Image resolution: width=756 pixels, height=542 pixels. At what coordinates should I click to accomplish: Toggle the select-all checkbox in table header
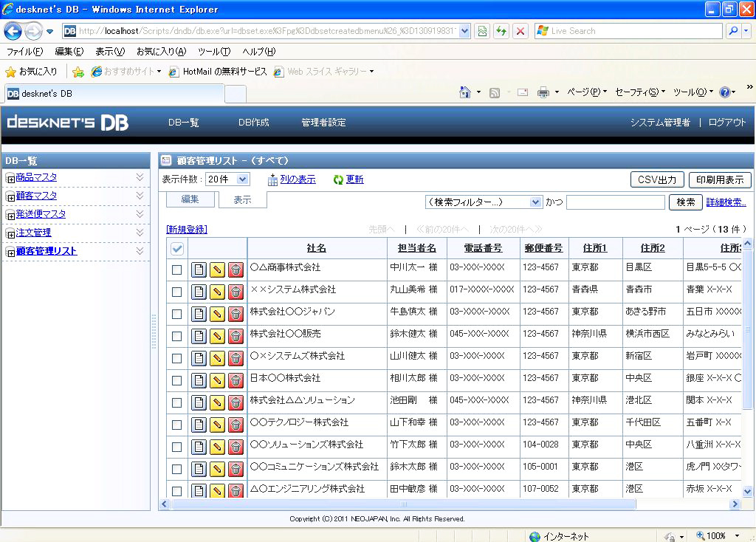click(x=177, y=249)
